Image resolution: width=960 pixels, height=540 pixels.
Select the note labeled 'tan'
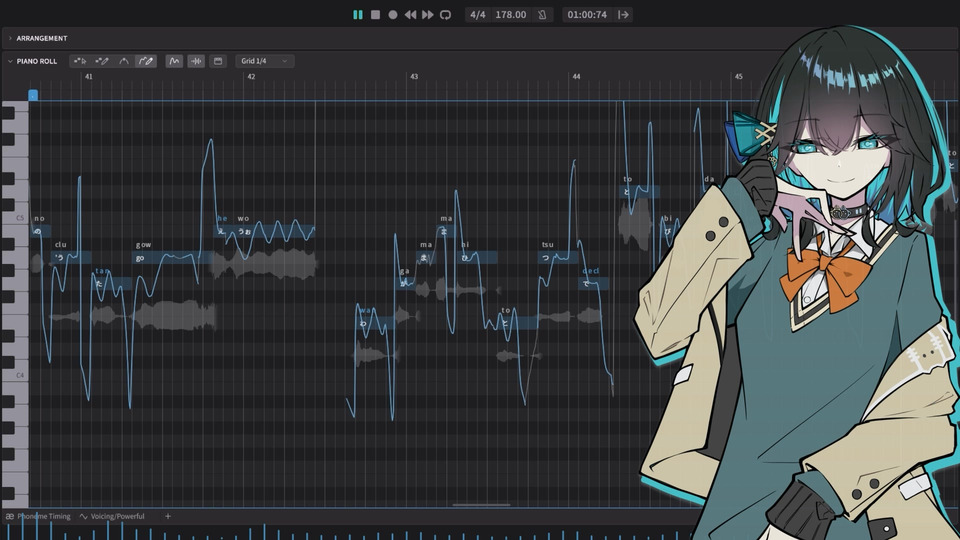[x=111, y=283]
